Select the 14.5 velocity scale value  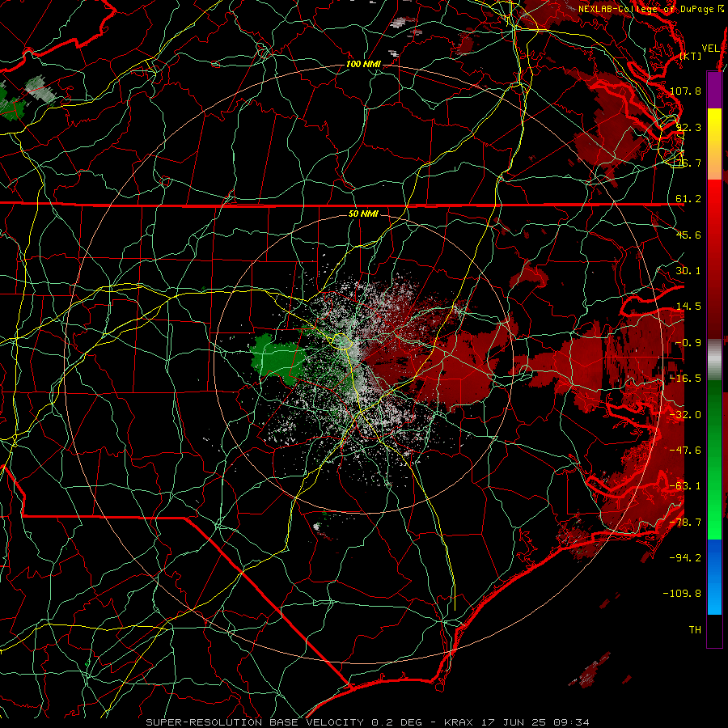(x=688, y=307)
